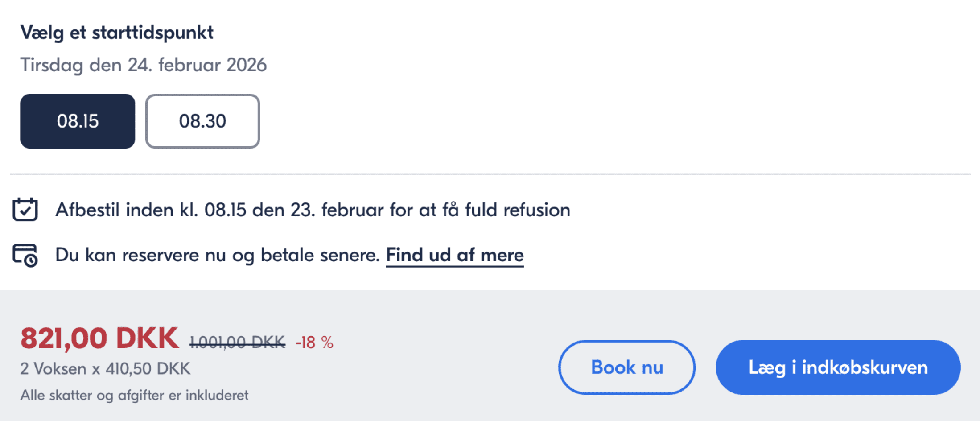The height and width of the screenshot is (421, 980).
Task: Click the checkmark inside the calendar icon
Action: [x=25, y=212]
